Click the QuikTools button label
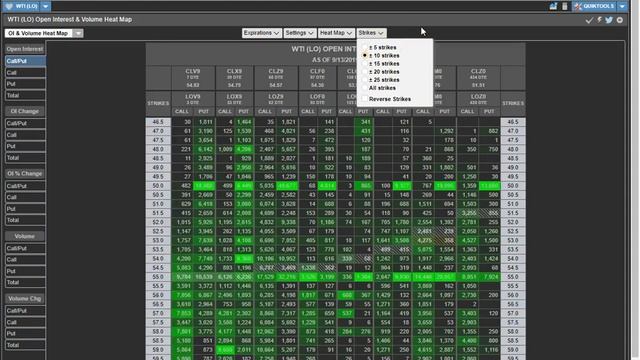640x360 pixels. point(598,6)
